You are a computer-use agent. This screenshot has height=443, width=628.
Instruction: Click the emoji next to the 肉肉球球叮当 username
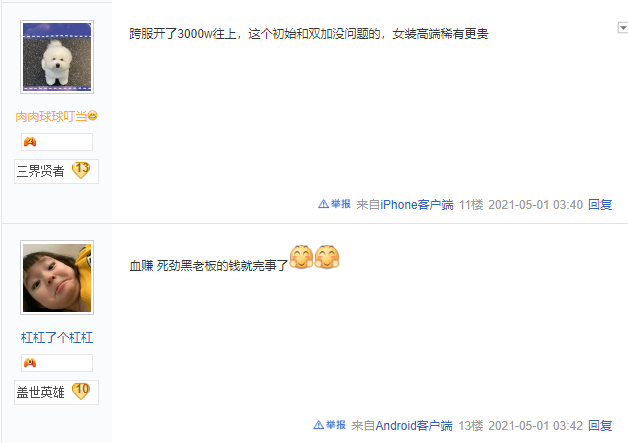[93, 116]
